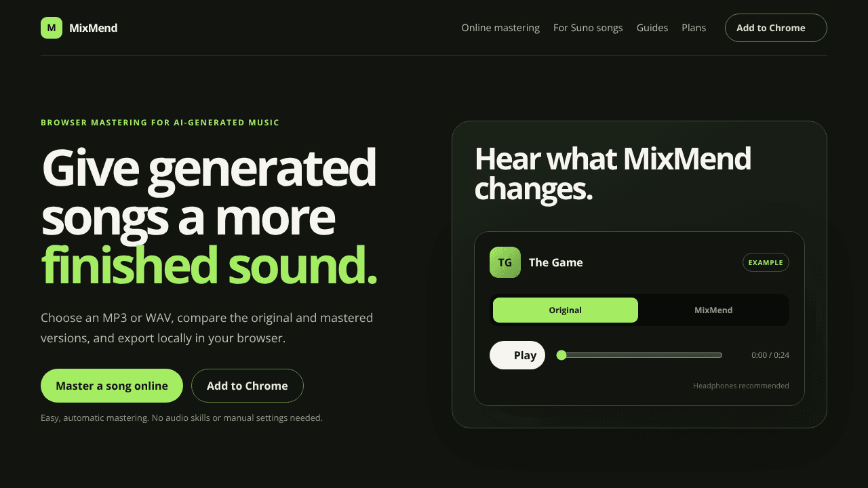The height and width of the screenshot is (488, 868).
Task: Click the Choose an MP3 or WAV paragraph
Action: pyautogui.click(x=207, y=327)
